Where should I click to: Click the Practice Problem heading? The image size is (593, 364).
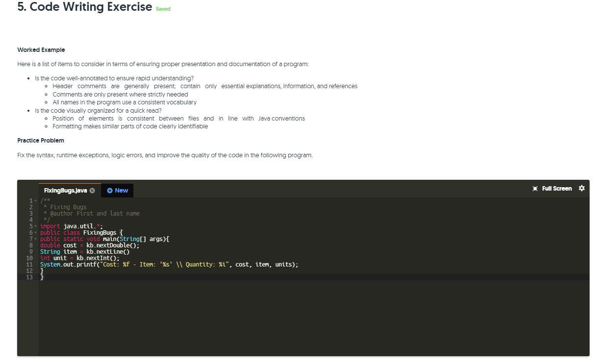41,141
